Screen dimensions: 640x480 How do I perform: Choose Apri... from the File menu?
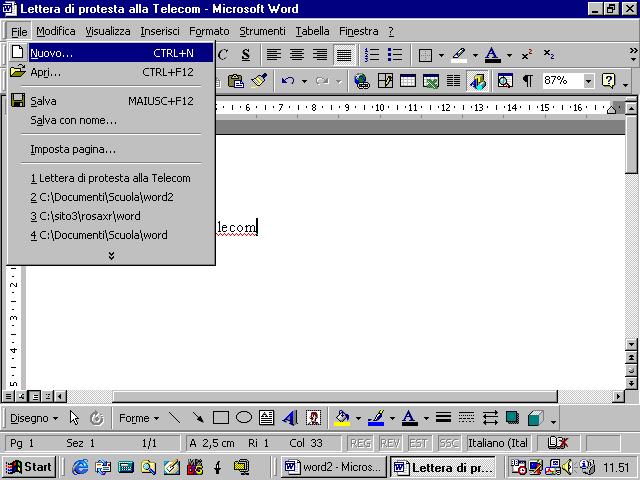[111, 72]
